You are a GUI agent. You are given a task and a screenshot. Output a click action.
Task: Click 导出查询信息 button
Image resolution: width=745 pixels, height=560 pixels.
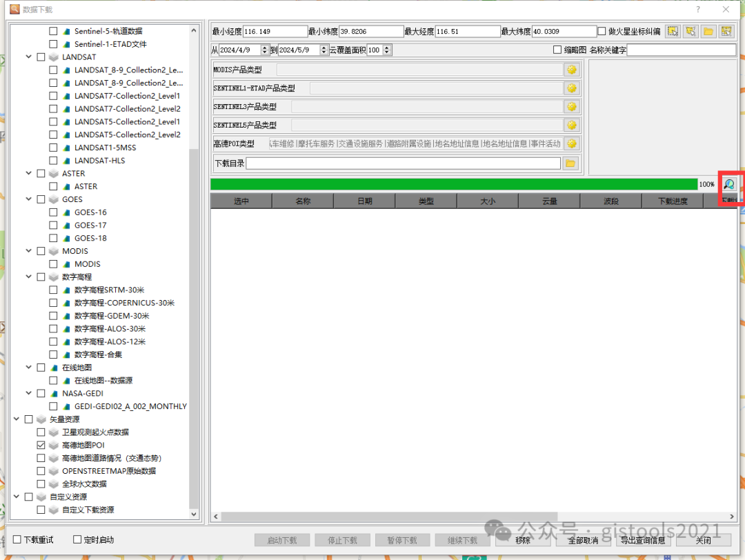(x=643, y=541)
